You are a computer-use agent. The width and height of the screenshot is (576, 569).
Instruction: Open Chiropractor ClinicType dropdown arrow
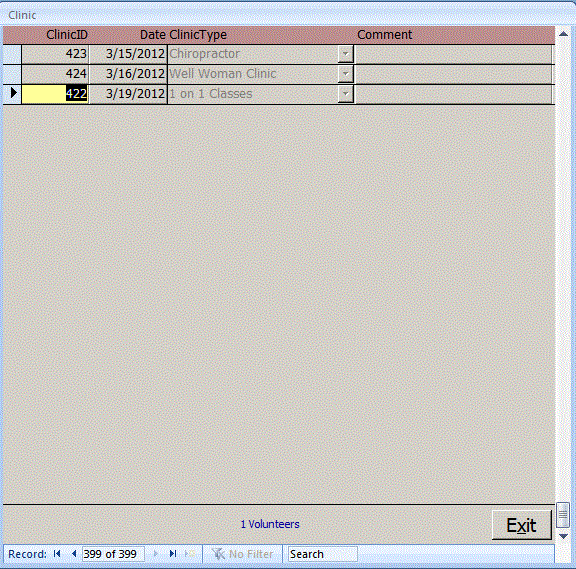pyautogui.click(x=345, y=54)
